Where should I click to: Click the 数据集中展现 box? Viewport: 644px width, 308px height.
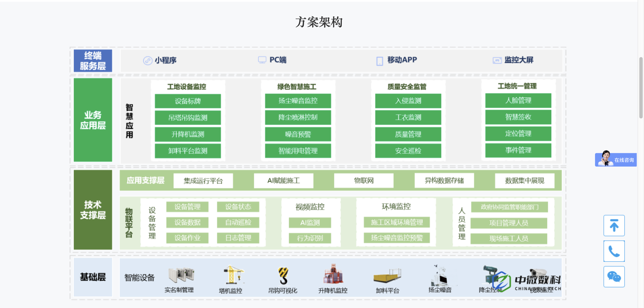tap(525, 180)
